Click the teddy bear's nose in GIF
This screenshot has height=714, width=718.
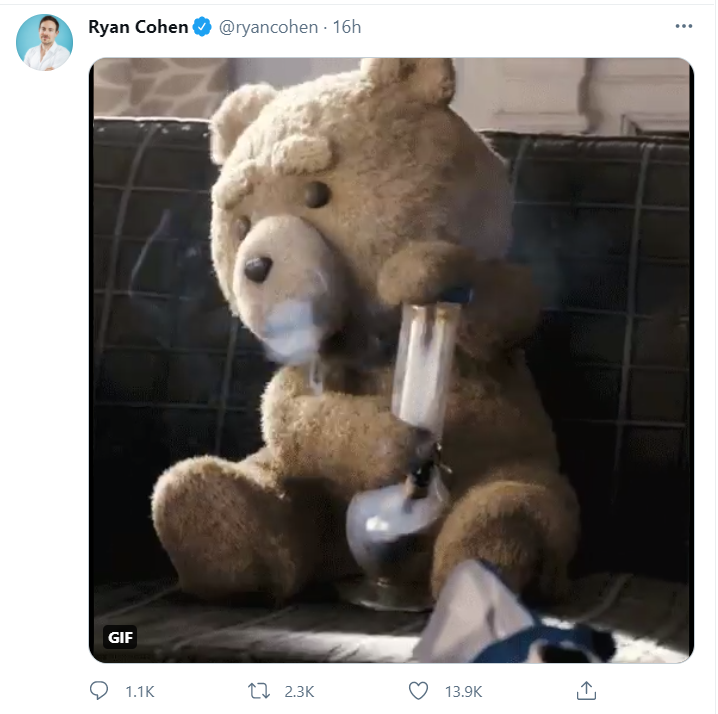pos(257,269)
